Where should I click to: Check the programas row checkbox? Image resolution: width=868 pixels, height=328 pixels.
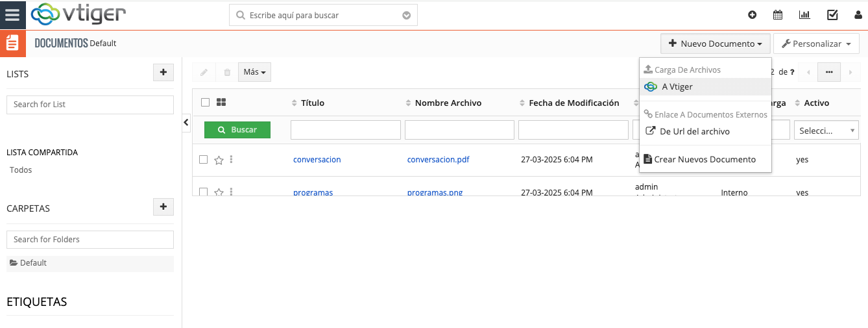204,192
